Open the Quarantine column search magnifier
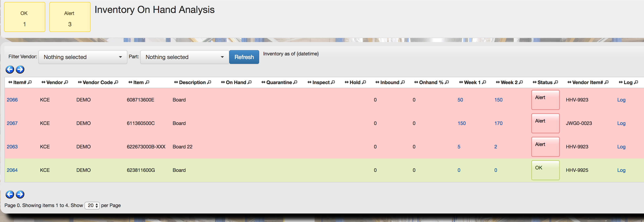Viewport: 644px width, 222px height. [295, 82]
